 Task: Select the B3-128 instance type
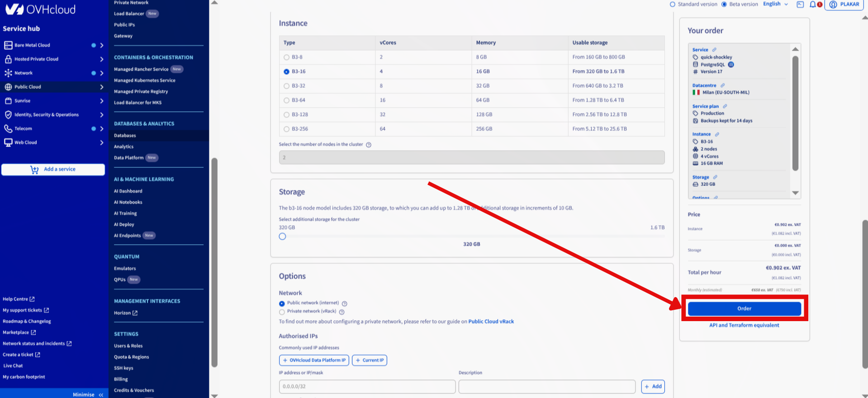point(286,115)
